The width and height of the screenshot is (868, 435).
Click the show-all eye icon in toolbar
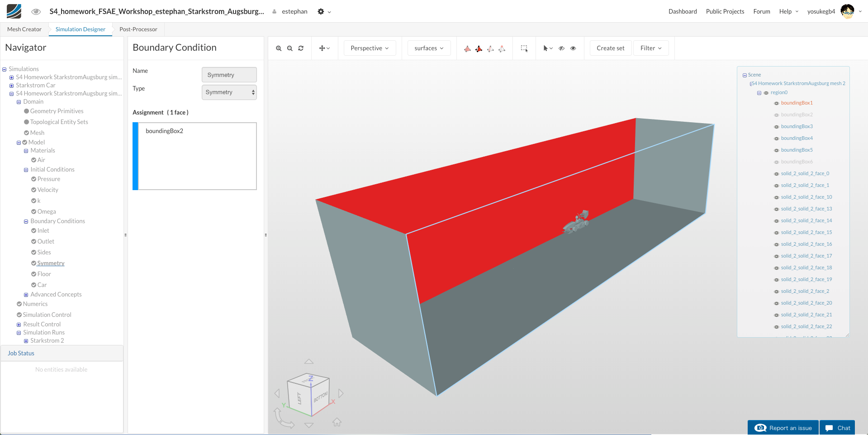[x=573, y=48]
